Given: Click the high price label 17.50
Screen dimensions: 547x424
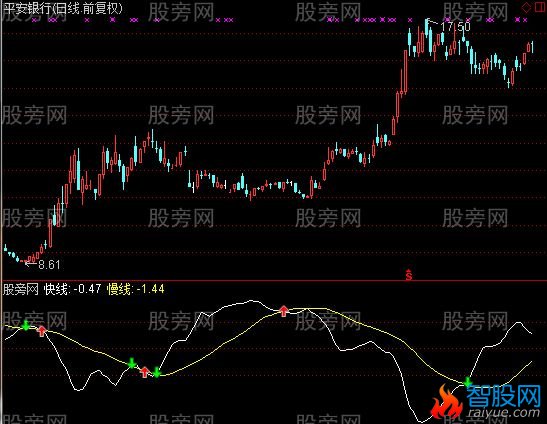Looking at the screenshot, I should click(x=455, y=27).
